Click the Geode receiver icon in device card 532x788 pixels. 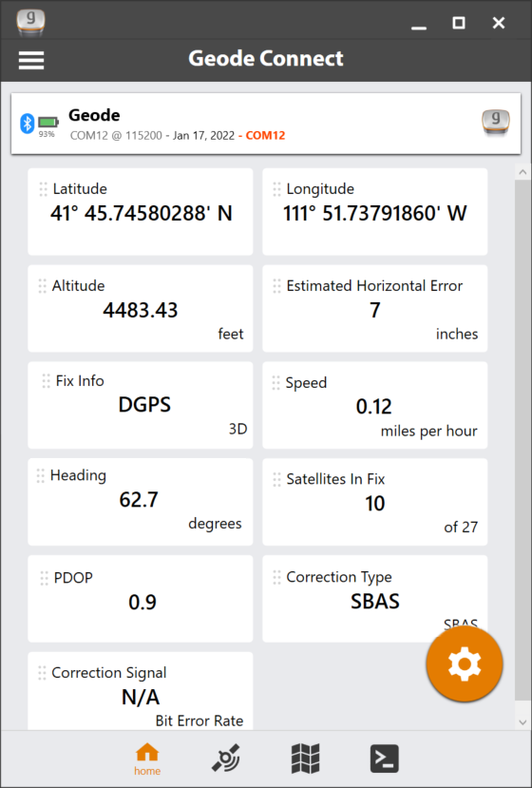[x=495, y=122]
